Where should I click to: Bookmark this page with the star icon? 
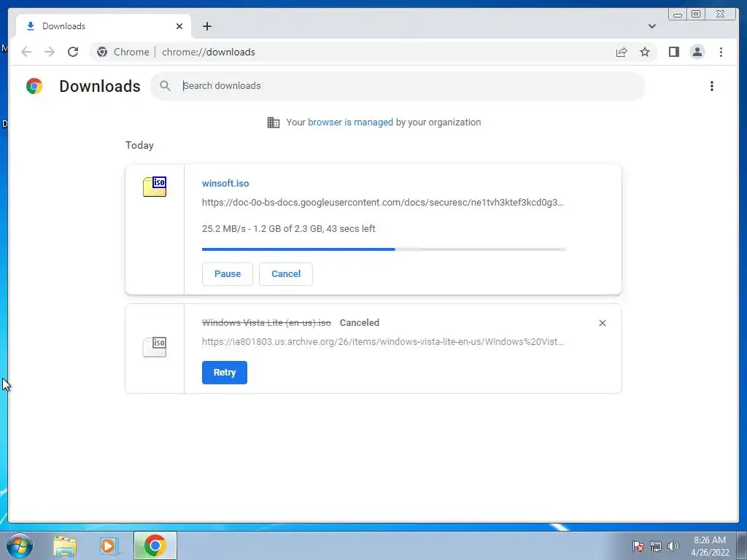[645, 52]
